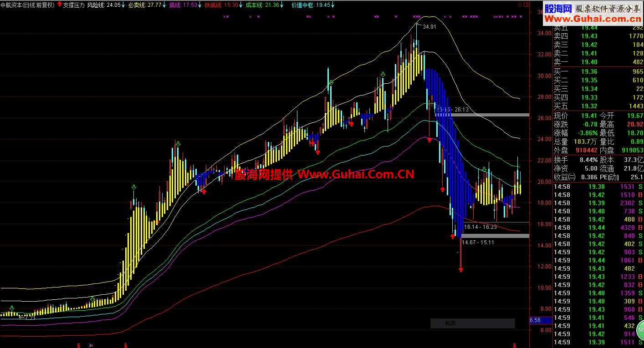This screenshot has height=348, width=644.
Task: Click the red buy arrow under the lowest wick
Action: click(461, 269)
